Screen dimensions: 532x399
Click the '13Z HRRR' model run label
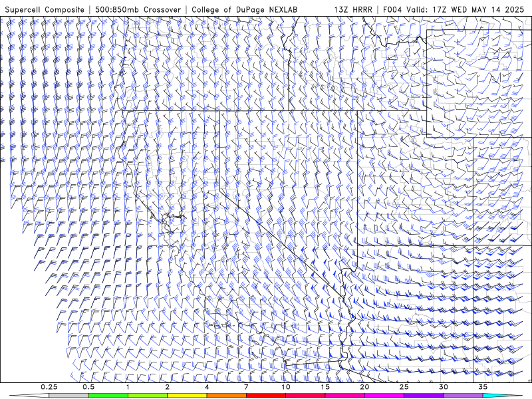[x=353, y=10]
